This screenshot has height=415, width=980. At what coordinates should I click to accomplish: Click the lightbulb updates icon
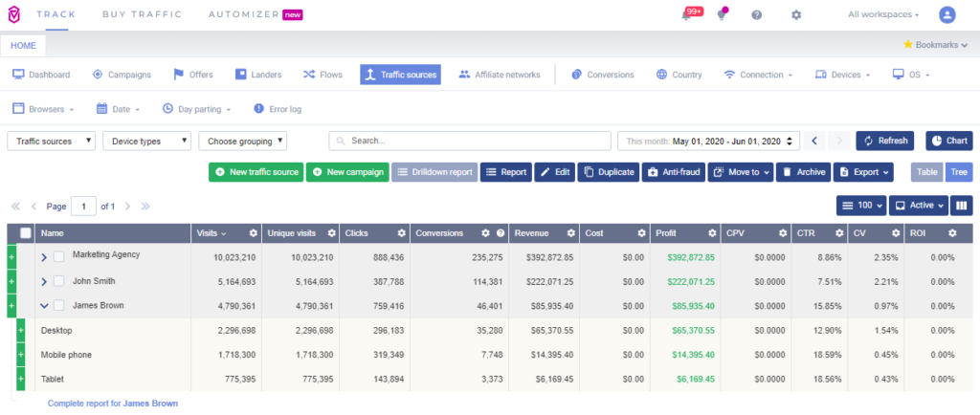click(721, 15)
